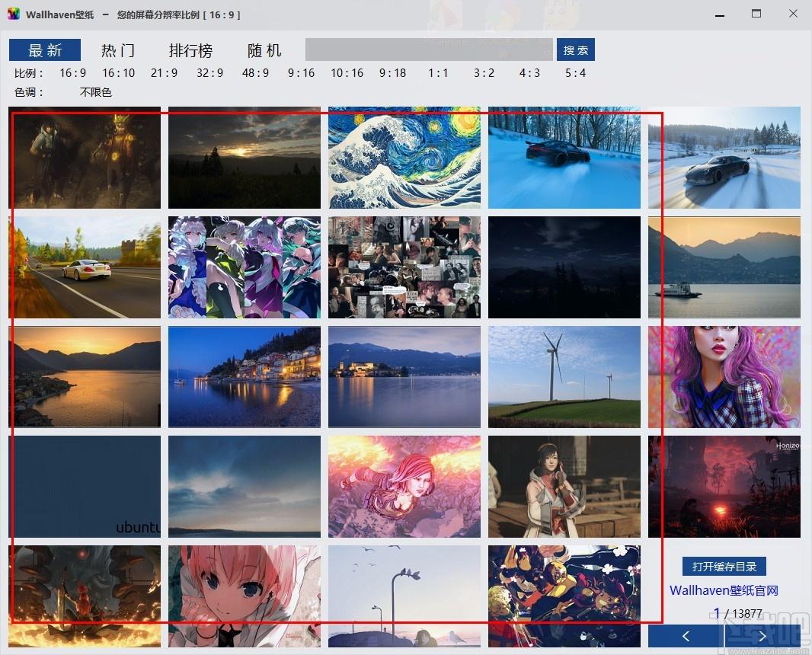Filter by 16:10 ratio
The image size is (812, 655).
(118, 73)
